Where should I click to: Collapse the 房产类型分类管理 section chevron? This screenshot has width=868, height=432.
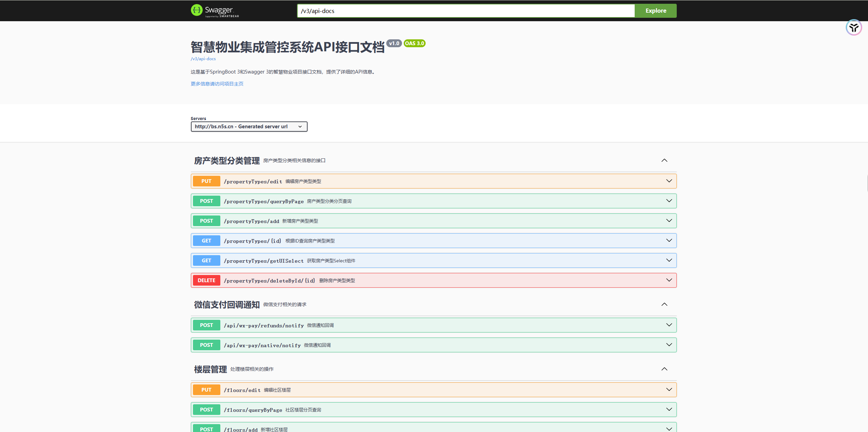[x=664, y=160]
